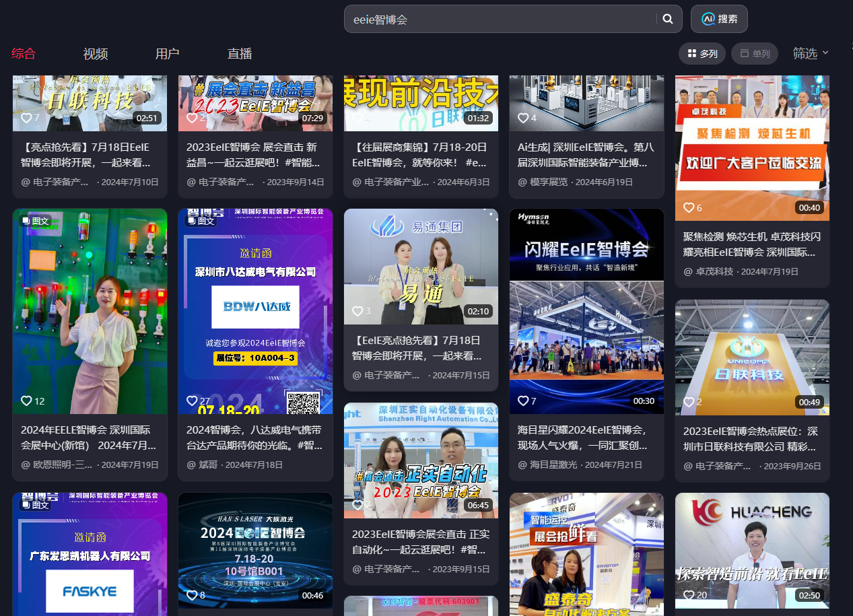The width and height of the screenshot is (853, 616).
Task: Switch to the 用户 tab
Action: point(167,54)
